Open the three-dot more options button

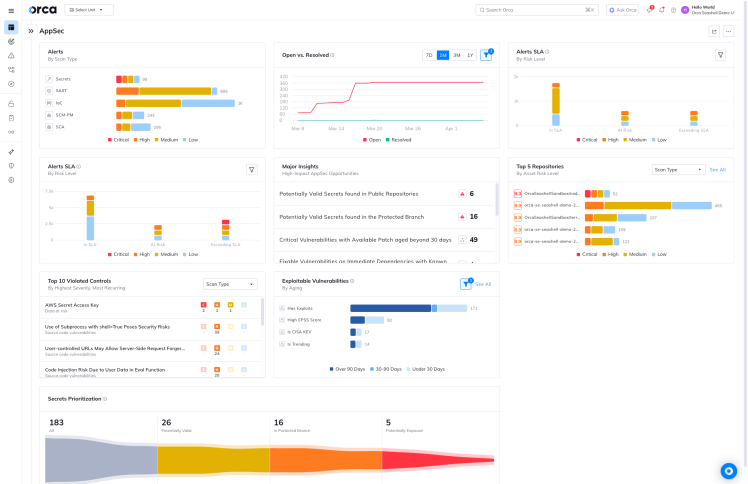(x=728, y=31)
